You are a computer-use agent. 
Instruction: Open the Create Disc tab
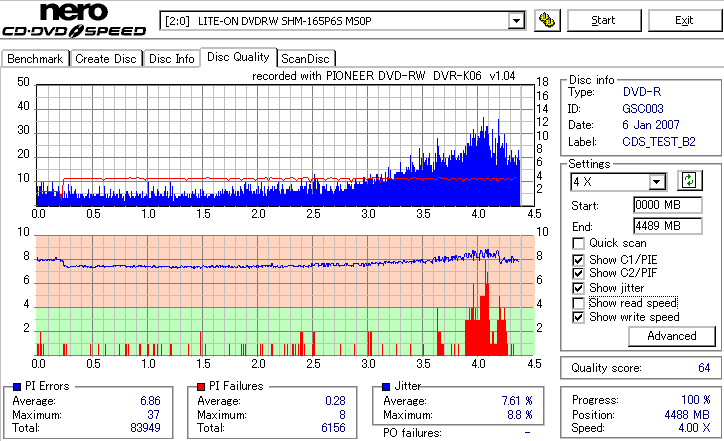106,59
